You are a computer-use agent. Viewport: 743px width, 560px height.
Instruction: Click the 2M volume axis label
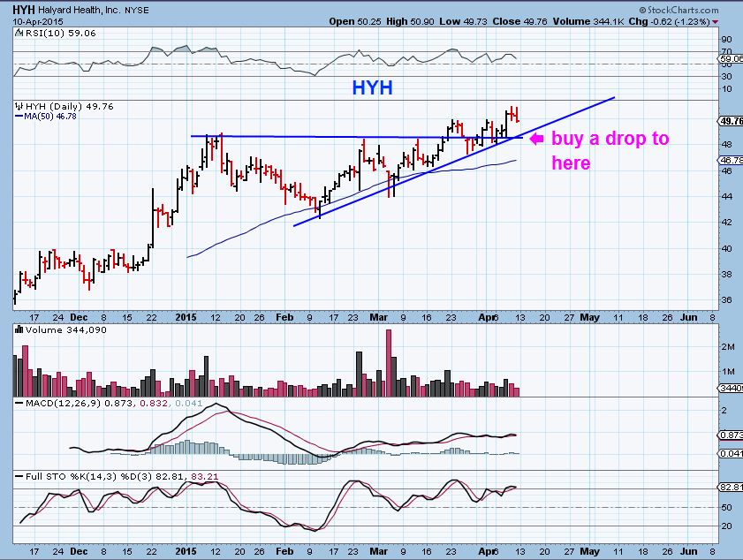[728, 347]
